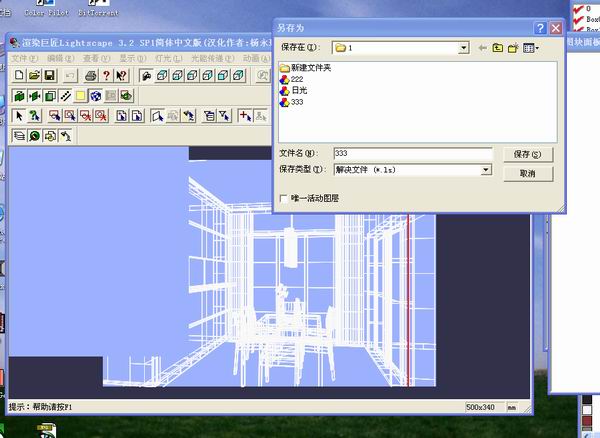Select the file named 333 in file list

tap(292, 102)
